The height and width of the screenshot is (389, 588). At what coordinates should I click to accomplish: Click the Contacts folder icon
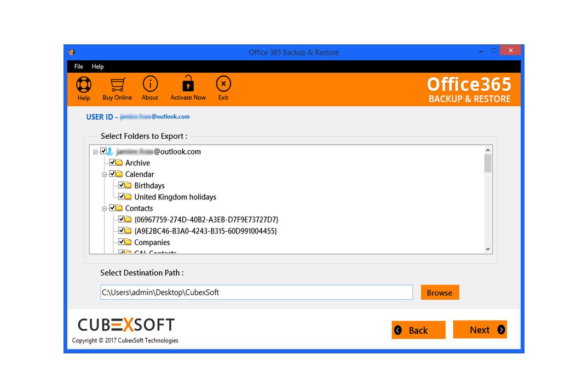tap(119, 208)
